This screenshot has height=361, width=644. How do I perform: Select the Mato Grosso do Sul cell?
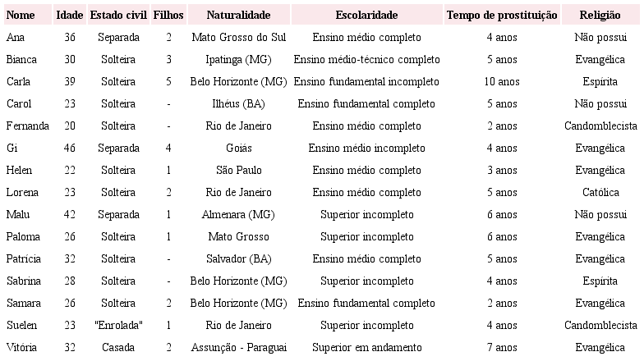coord(238,38)
